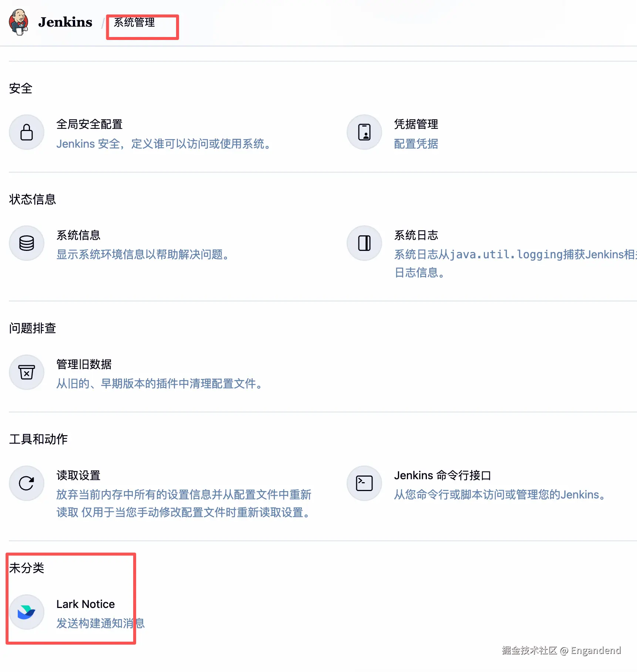Click the Jenkins butler logo icon
Viewport: 637px width, 672px height.
18,22
